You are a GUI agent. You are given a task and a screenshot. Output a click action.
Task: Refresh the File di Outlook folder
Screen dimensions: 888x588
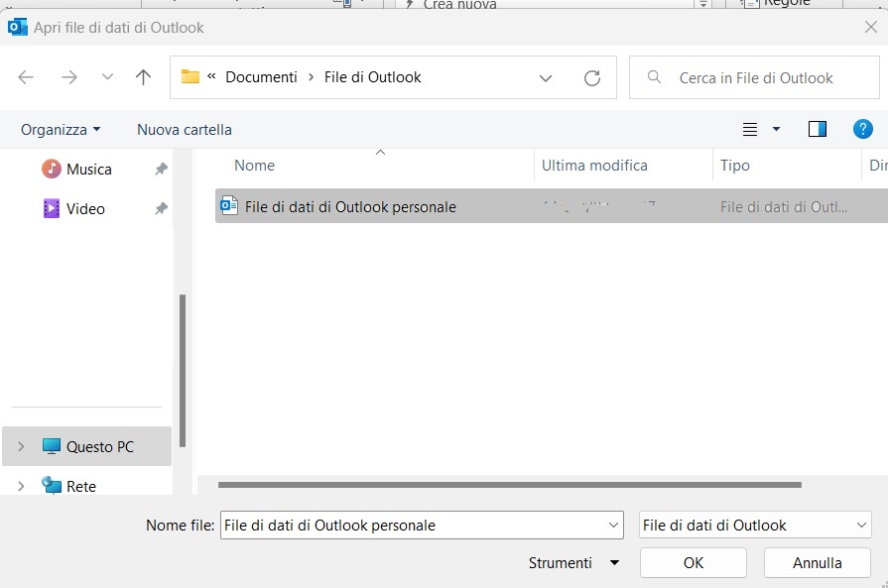[x=591, y=77]
